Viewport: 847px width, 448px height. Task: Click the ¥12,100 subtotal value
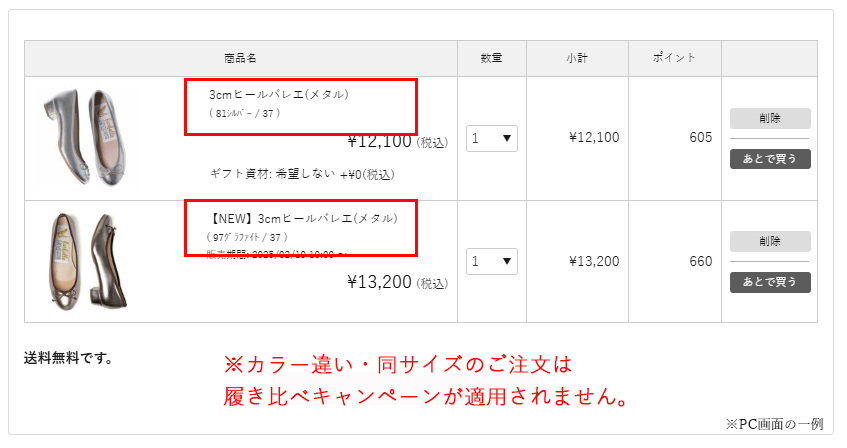(x=594, y=138)
